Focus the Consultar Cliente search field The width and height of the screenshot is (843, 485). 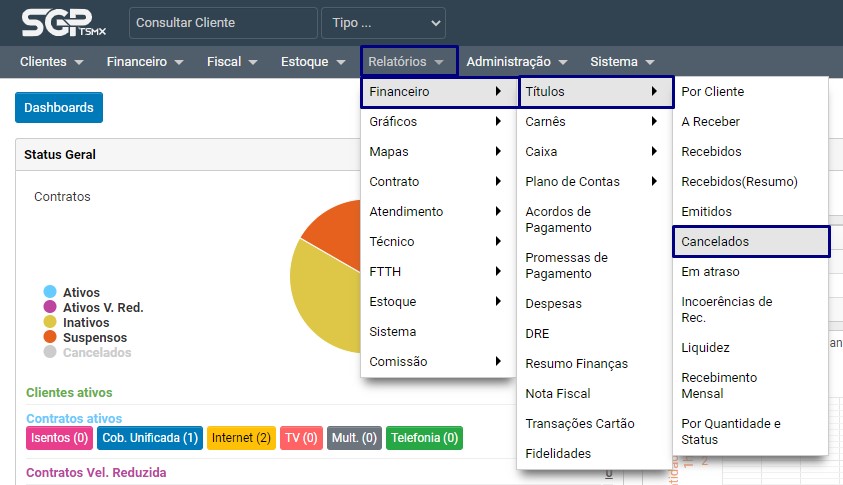point(210,22)
